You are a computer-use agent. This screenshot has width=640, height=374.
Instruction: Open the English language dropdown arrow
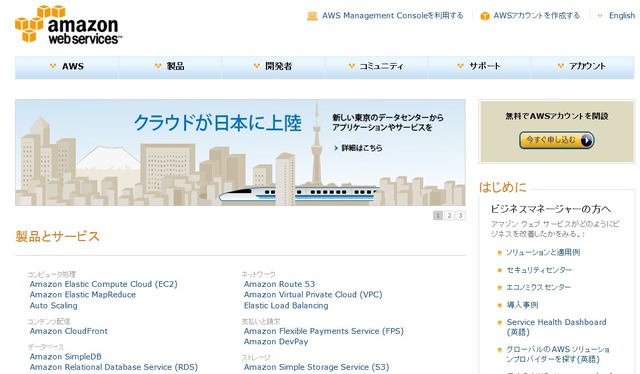[600, 16]
